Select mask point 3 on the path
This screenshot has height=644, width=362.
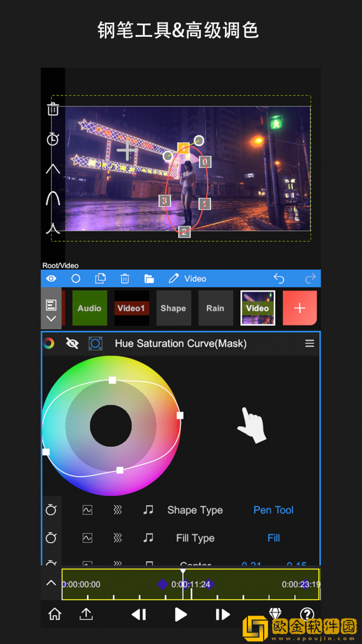pyautogui.click(x=165, y=201)
